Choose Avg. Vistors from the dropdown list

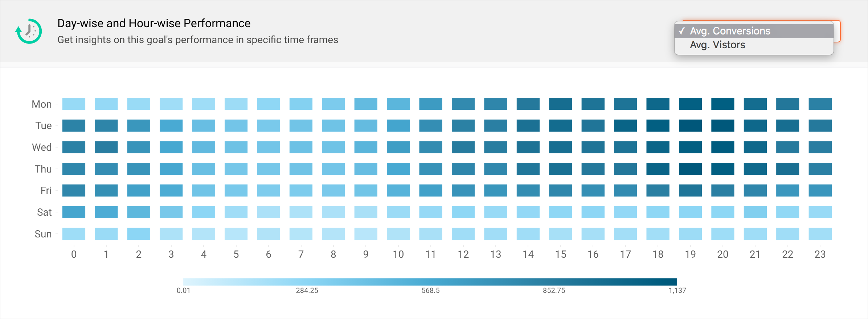pos(717,45)
